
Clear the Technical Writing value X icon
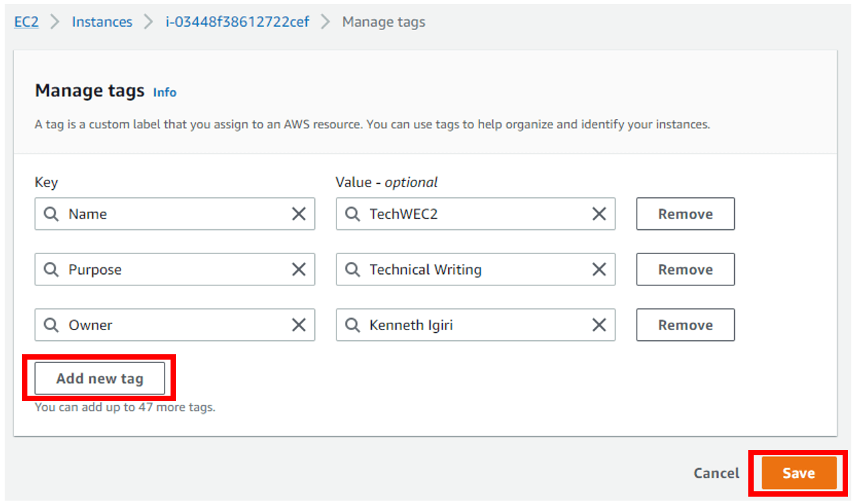[x=599, y=269]
